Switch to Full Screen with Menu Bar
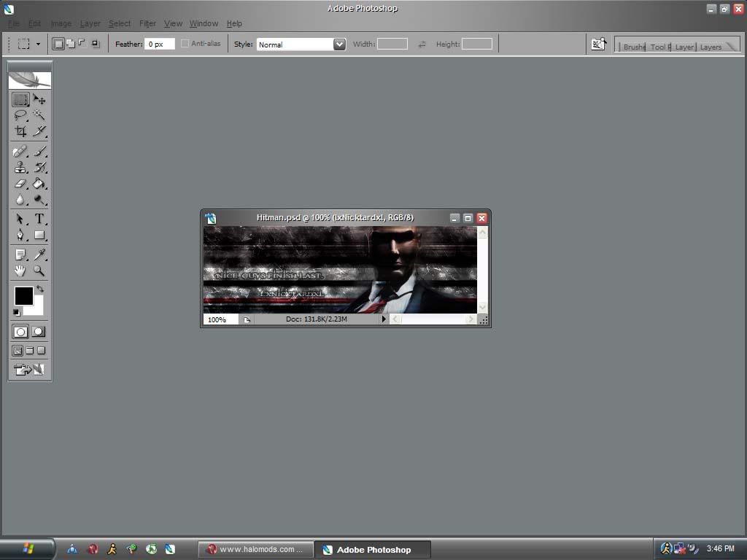This screenshot has height=560, width=747. pyautogui.click(x=29, y=351)
